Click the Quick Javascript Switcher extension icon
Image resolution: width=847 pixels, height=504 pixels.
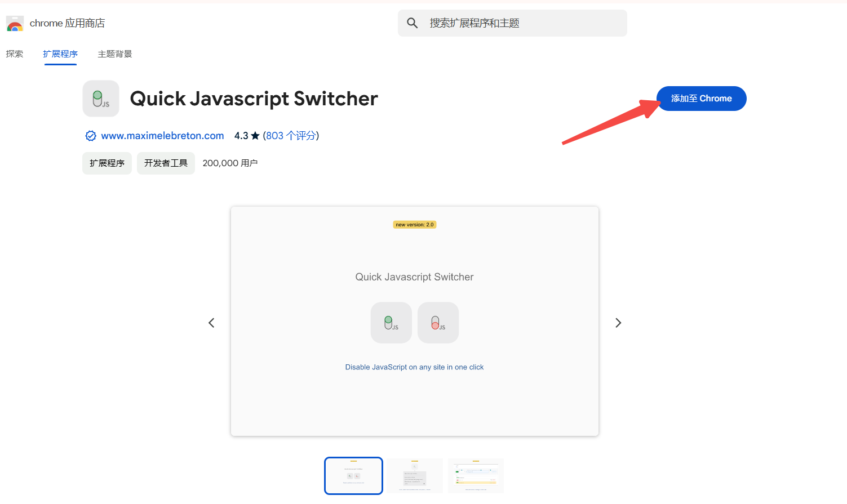[101, 99]
